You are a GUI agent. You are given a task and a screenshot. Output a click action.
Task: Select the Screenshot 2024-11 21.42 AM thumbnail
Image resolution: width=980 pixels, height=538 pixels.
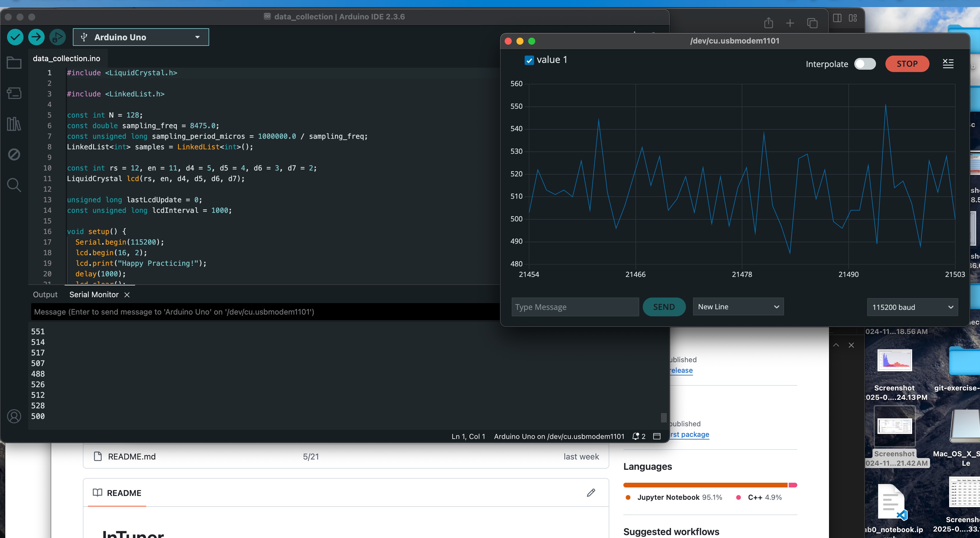pos(895,426)
